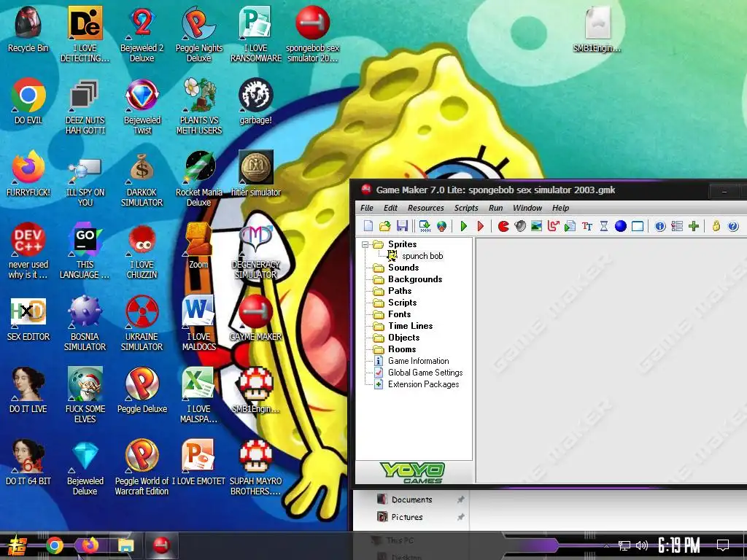The image size is (747, 560).
Task: Click the 6:19 PM clock
Action: click(x=679, y=545)
